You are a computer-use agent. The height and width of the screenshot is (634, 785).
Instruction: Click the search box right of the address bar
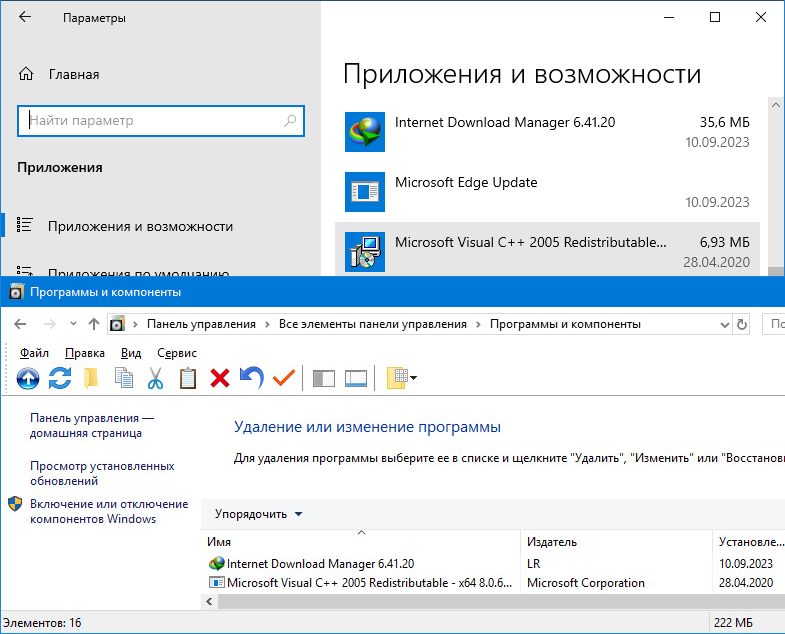click(x=773, y=324)
